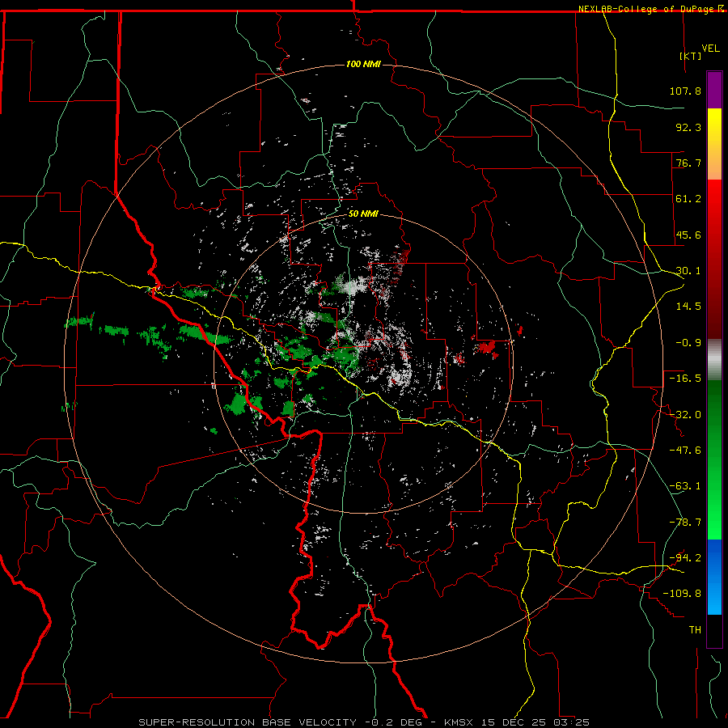Click the -47.6 legend value
The width and height of the screenshot is (728, 728).
[x=685, y=451]
